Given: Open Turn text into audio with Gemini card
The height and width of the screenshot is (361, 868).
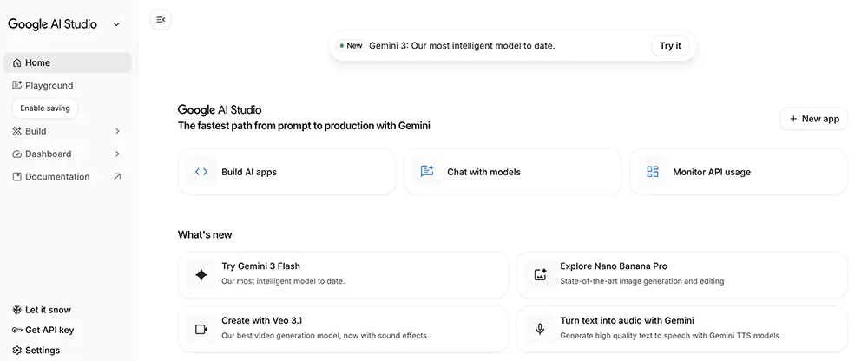Looking at the screenshot, I should (x=682, y=330).
